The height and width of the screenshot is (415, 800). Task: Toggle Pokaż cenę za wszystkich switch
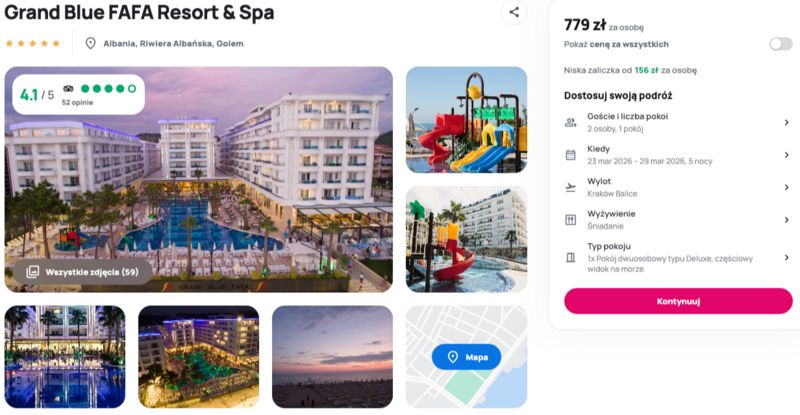coord(781,44)
